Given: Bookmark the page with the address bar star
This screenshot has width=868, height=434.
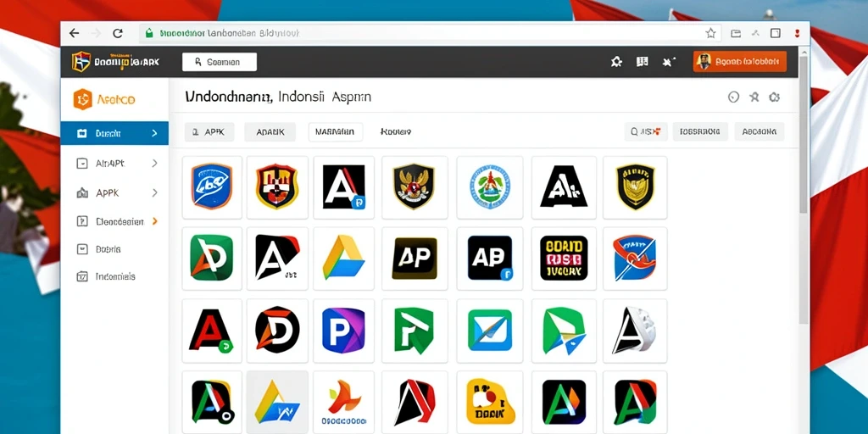Looking at the screenshot, I should (711, 33).
